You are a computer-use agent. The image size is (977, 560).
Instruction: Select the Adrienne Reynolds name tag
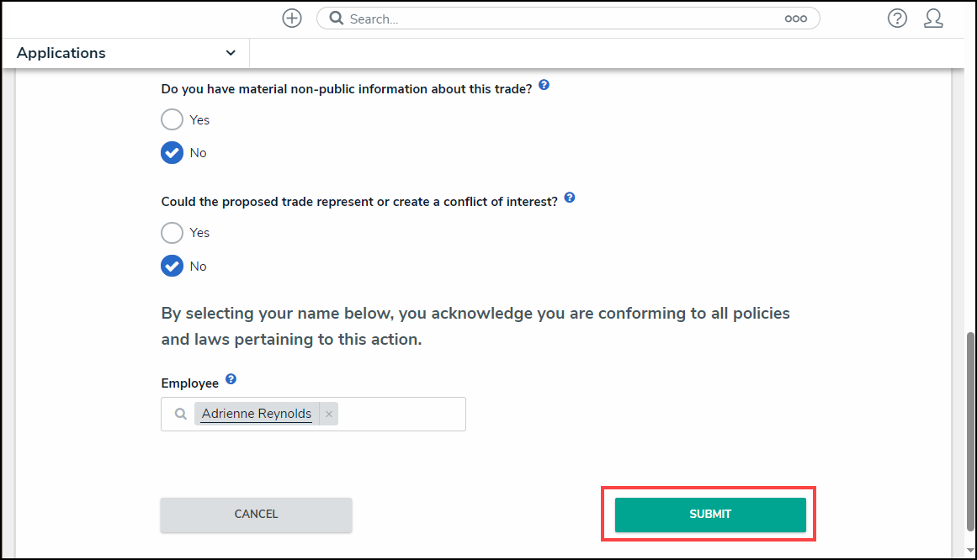pyautogui.click(x=255, y=413)
